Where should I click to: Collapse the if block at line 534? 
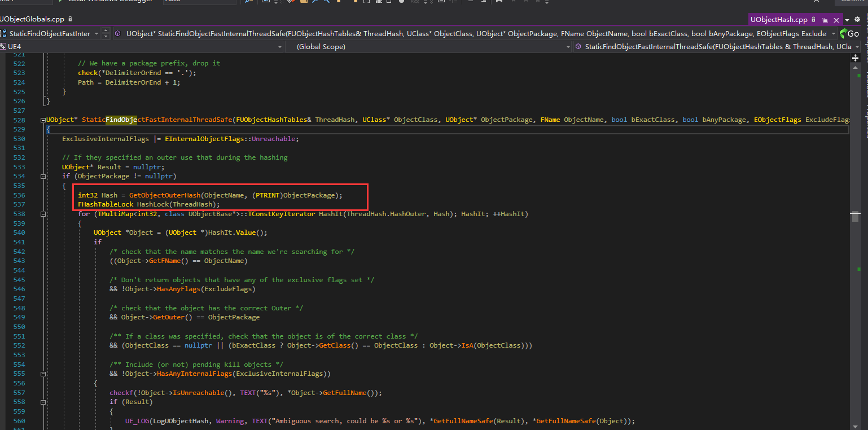pos(43,175)
